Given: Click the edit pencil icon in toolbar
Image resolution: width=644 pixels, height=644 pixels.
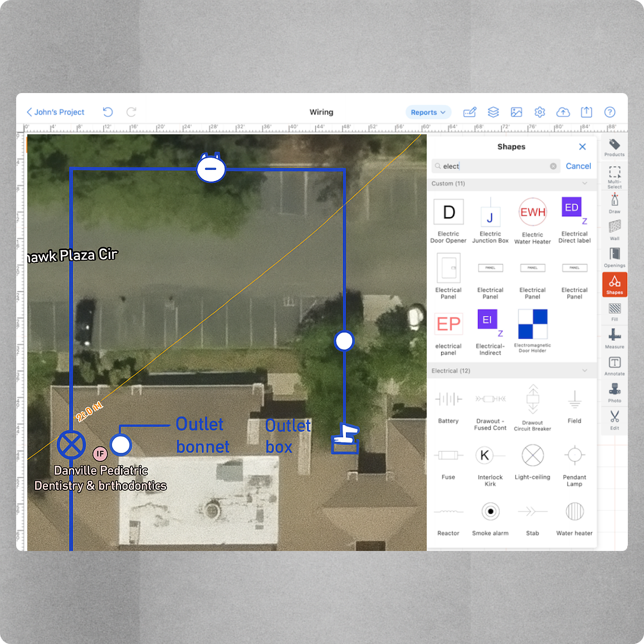Looking at the screenshot, I should click(x=470, y=112).
